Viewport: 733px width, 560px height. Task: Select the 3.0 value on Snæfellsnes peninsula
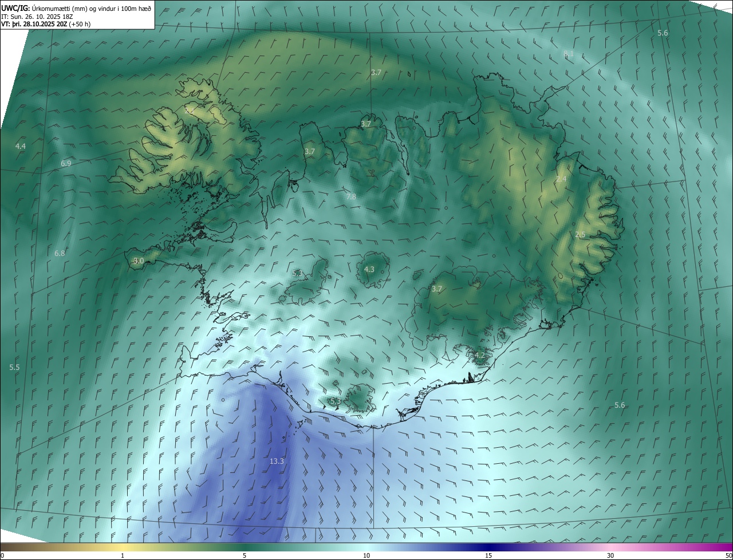point(139,261)
